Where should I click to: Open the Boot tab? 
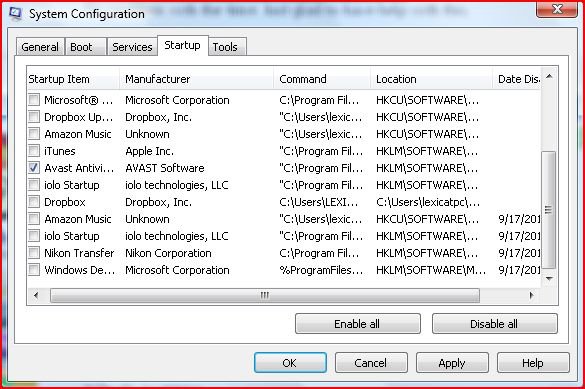85,47
